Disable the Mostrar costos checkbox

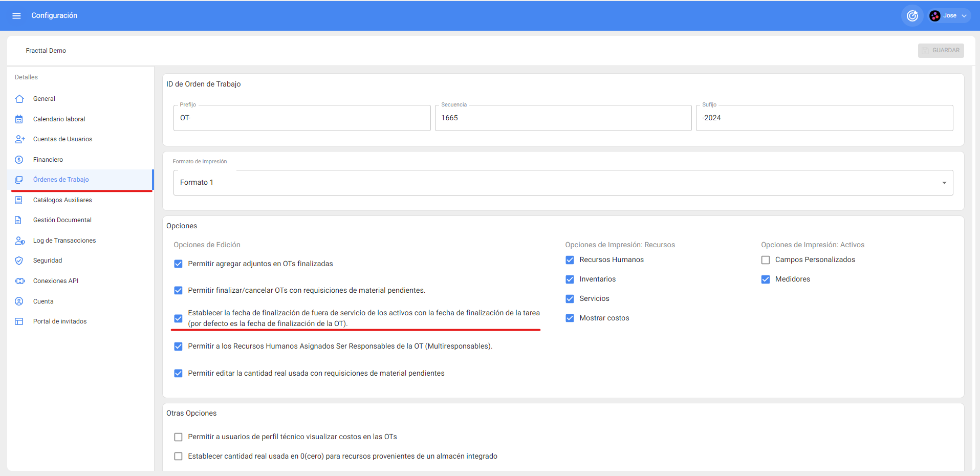tap(570, 318)
